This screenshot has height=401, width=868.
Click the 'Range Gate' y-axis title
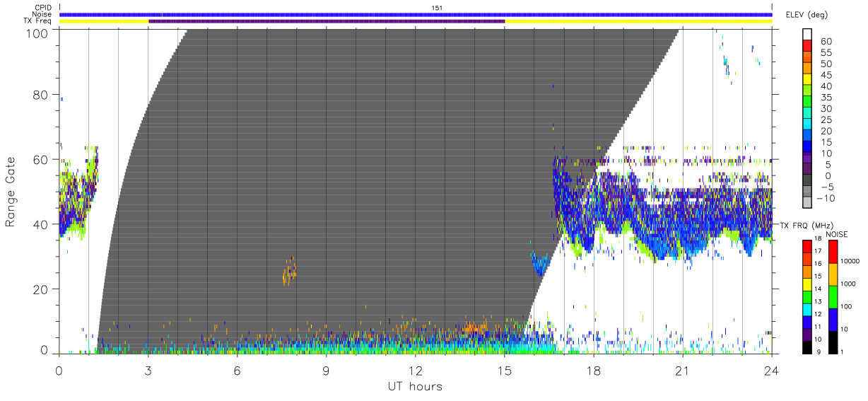click(11, 192)
